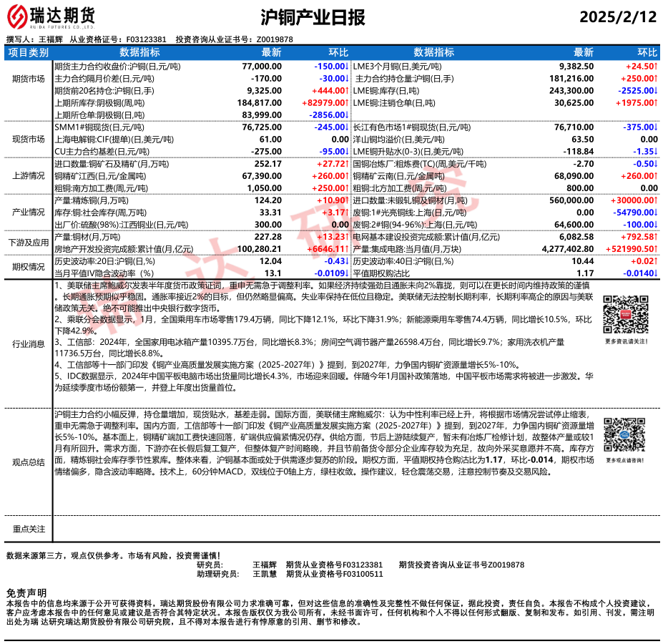
Task: Click the value 77,000.00
Action: (x=262, y=67)
